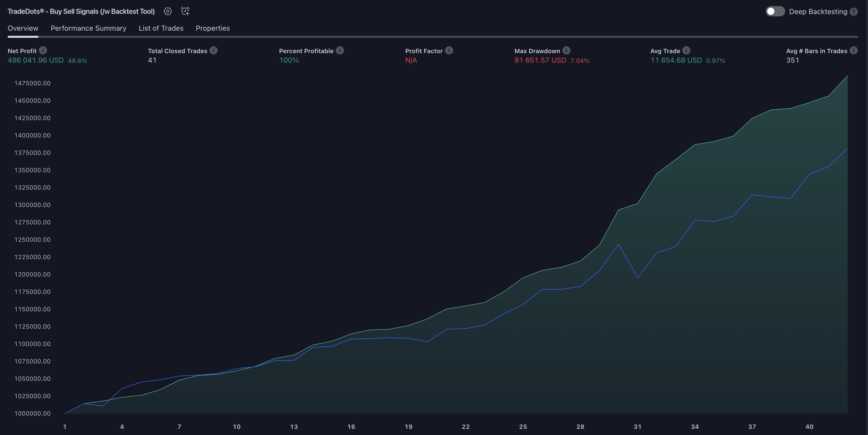Click the 1250000.00 y-axis label
Image resolution: width=868 pixels, height=435 pixels.
tap(32, 240)
